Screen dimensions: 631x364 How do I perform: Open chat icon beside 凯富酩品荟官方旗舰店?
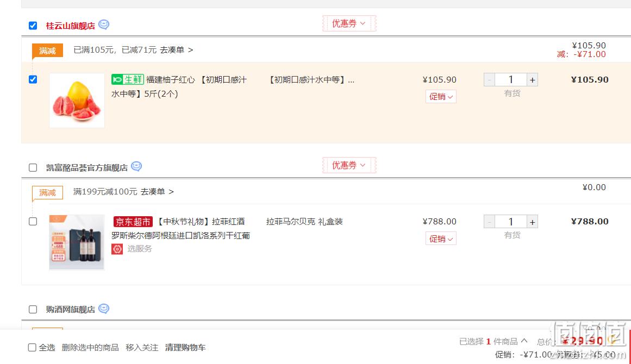(x=136, y=166)
